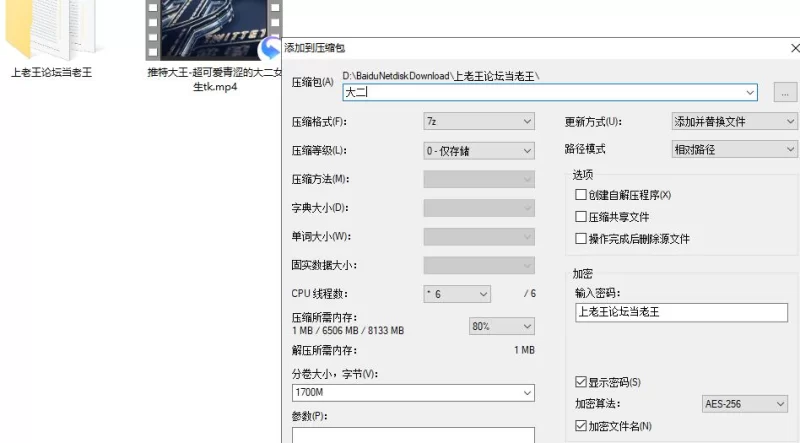Enable 压缩共享文件 checkbox

pos(581,216)
